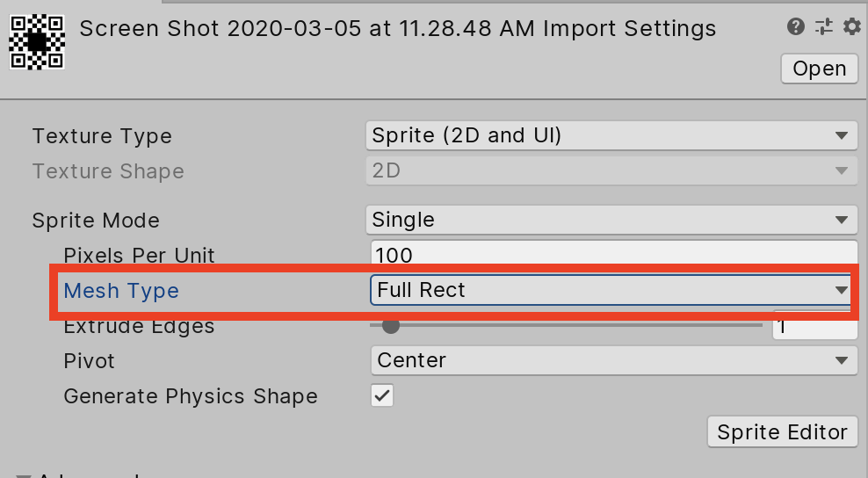Viewport: 868px width, 478px height.
Task: Click the disabled Texture Shape dropdown
Action: coord(611,170)
